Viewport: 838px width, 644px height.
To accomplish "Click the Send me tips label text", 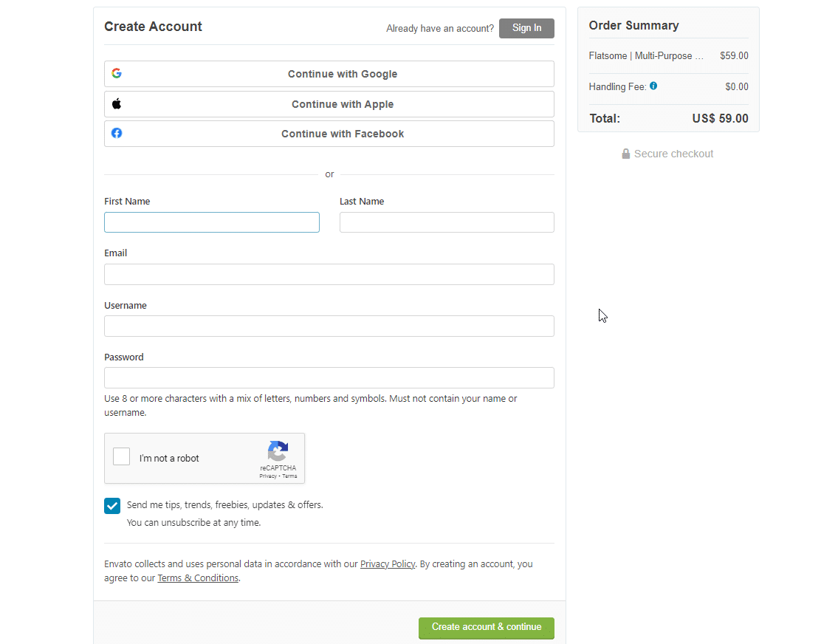I will click(x=225, y=505).
